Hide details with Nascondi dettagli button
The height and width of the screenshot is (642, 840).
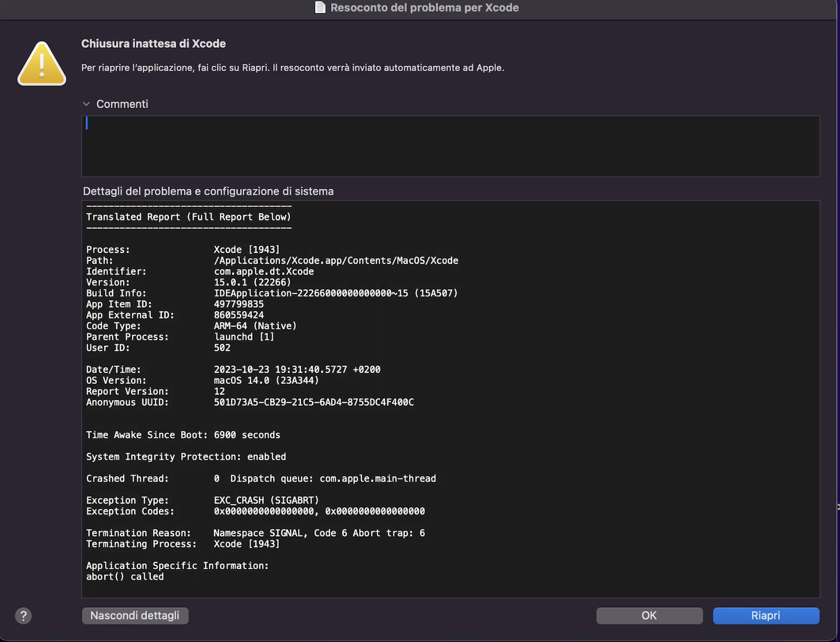click(135, 616)
